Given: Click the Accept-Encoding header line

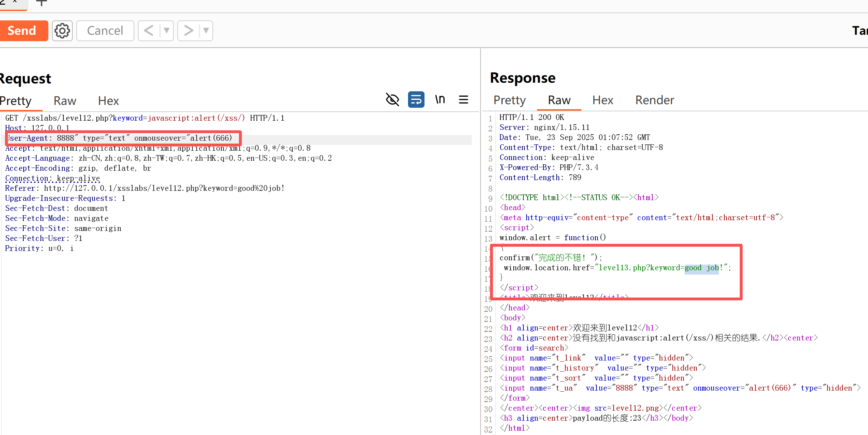Looking at the screenshot, I should [x=78, y=168].
